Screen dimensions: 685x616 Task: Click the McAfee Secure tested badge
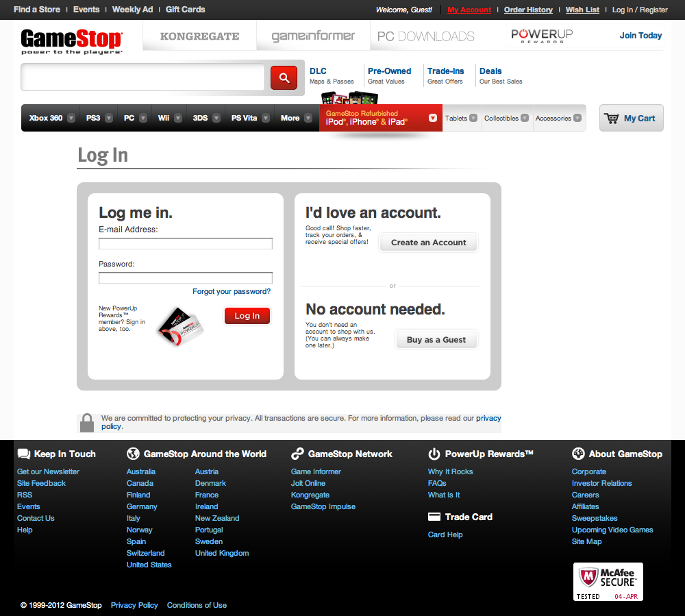[x=608, y=581]
